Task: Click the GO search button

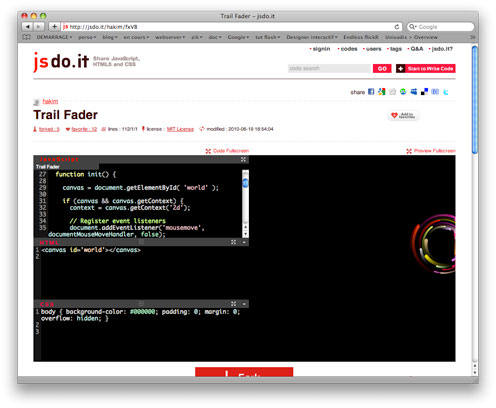Action: [x=382, y=68]
